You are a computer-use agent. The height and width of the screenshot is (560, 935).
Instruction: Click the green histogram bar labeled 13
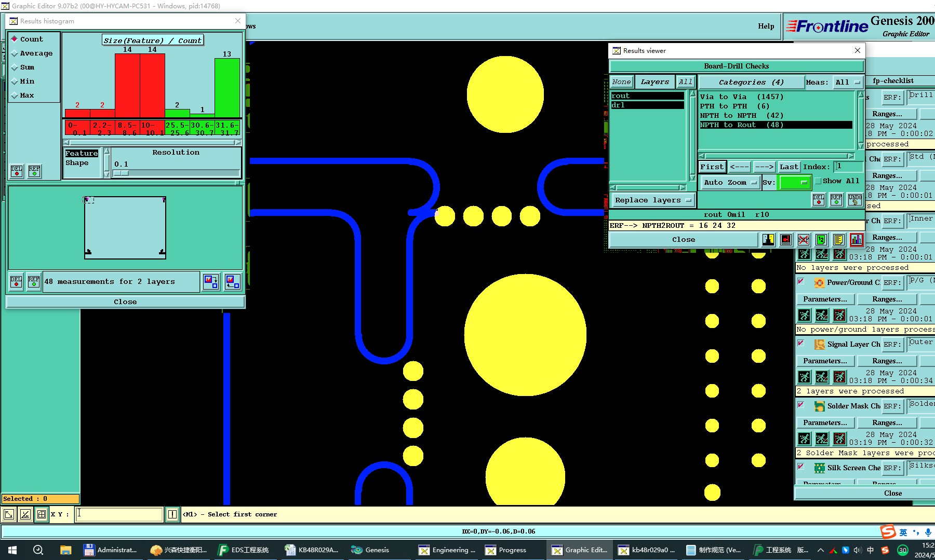pyautogui.click(x=227, y=88)
